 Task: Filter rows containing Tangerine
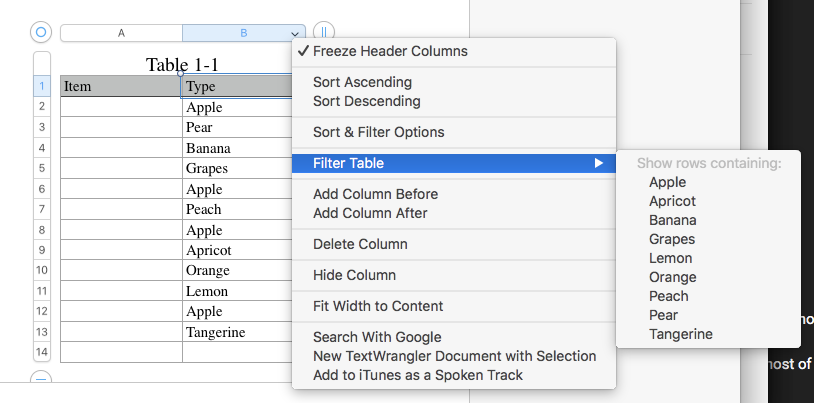coord(680,334)
